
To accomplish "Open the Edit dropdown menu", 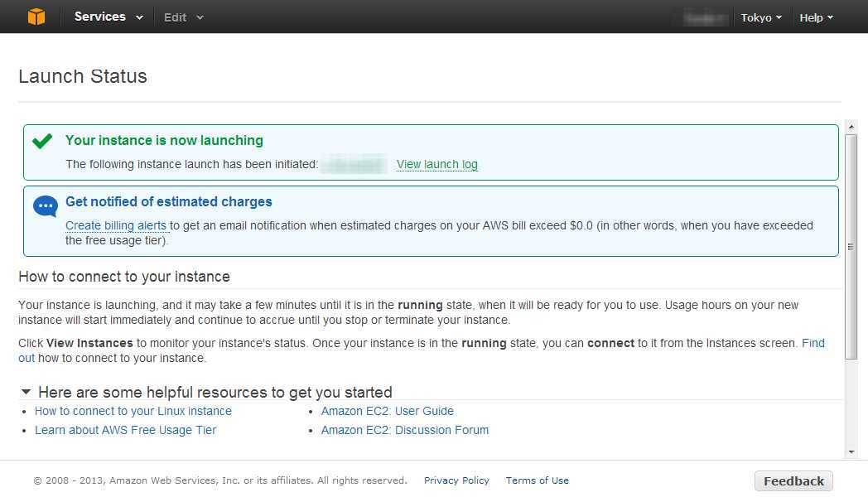I will pyautogui.click(x=183, y=17).
